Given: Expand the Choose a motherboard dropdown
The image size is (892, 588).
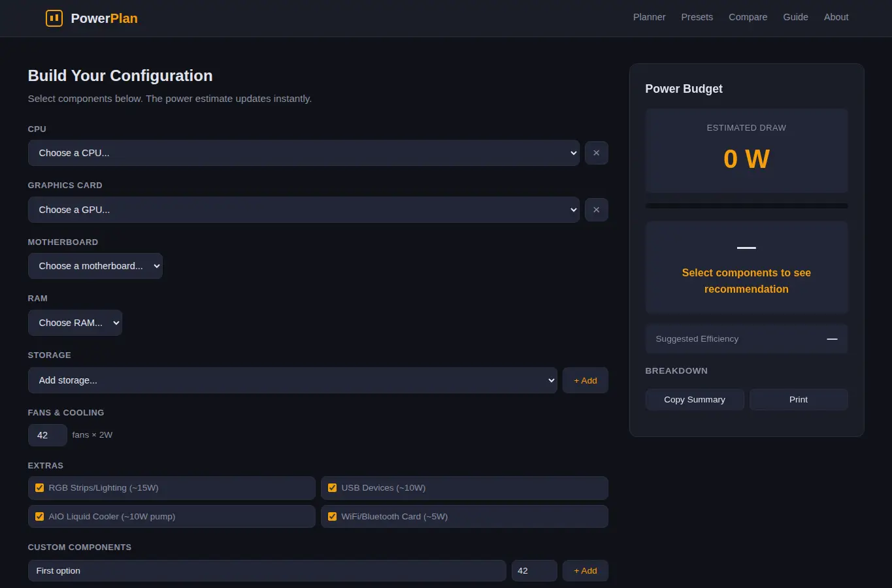Looking at the screenshot, I should click(x=95, y=266).
